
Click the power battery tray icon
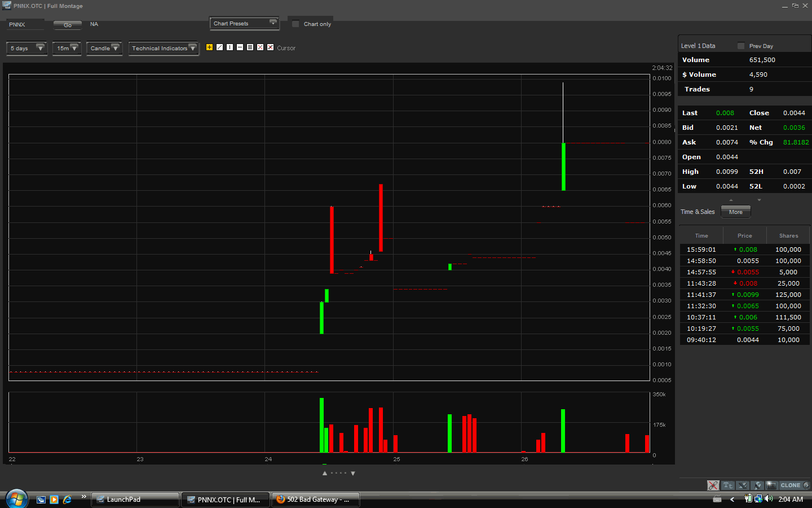click(748, 499)
